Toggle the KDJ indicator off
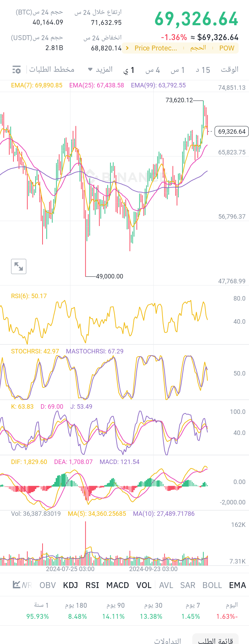 coord(71,585)
